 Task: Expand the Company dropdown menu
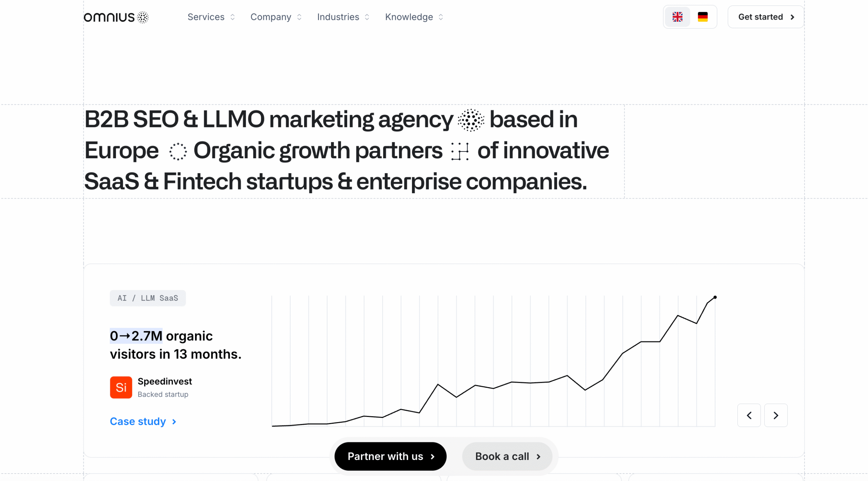(x=276, y=17)
